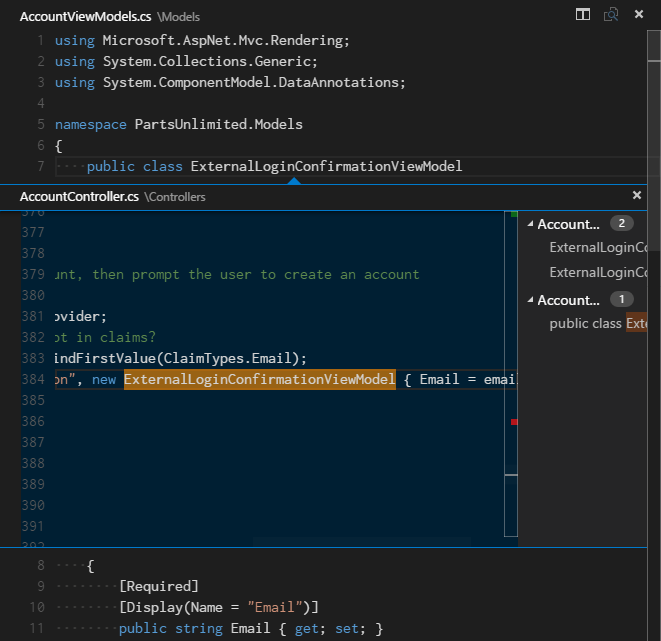Click the highlighted ExternalLoginConfirmationViewModel on line 384
The height and width of the screenshot is (641, 661).
(x=259, y=379)
